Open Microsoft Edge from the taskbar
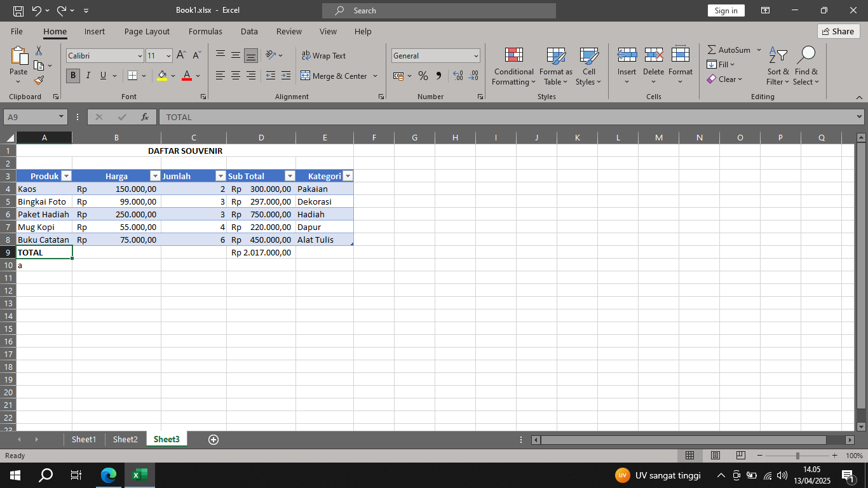Image resolution: width=868 pixels, height=488 pixels. tap(109, 475)
